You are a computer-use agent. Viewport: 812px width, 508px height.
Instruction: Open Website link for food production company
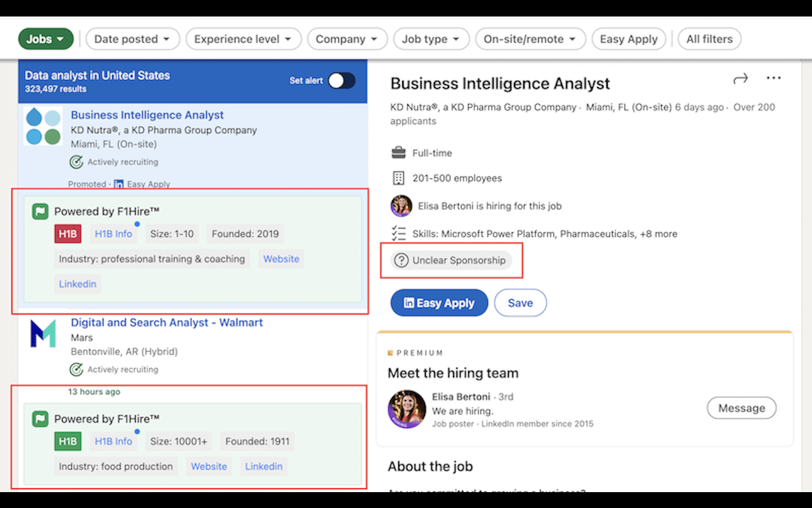coord(209,466)
